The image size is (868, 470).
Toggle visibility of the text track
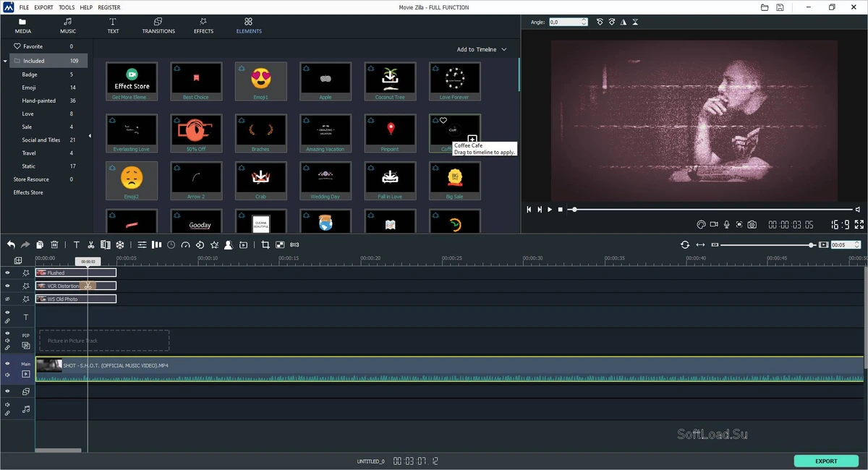(x=8, y=312)
